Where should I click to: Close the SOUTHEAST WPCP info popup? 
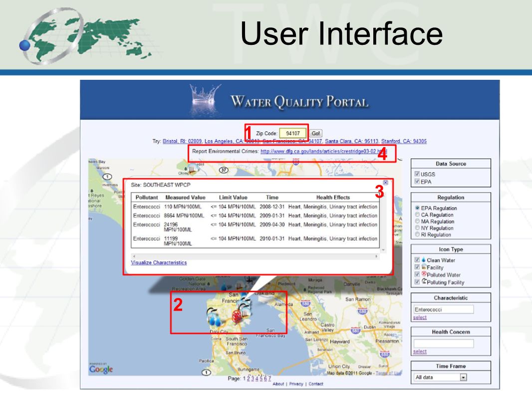click(385, 183)
